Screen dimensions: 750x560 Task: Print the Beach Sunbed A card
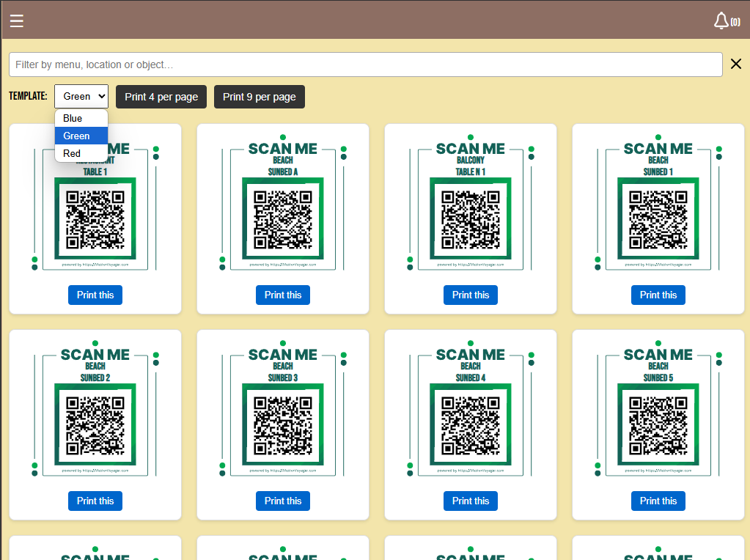tap(283, 295)
